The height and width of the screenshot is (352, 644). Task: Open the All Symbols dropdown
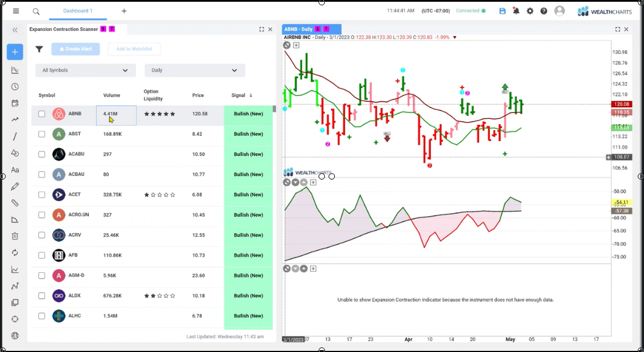[x=85, y=70]
